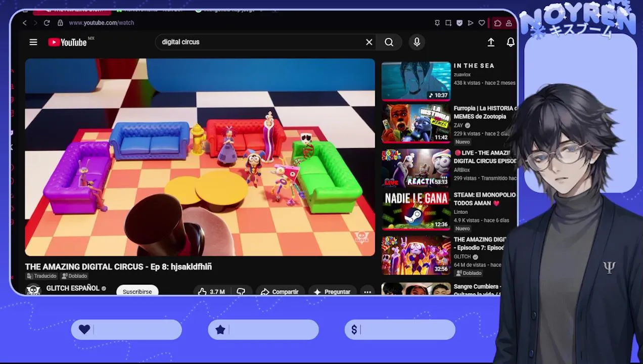Viewport: 643px width, 364px height.
Task: Open the three-dot more actions menu
Action: point(368,292)
